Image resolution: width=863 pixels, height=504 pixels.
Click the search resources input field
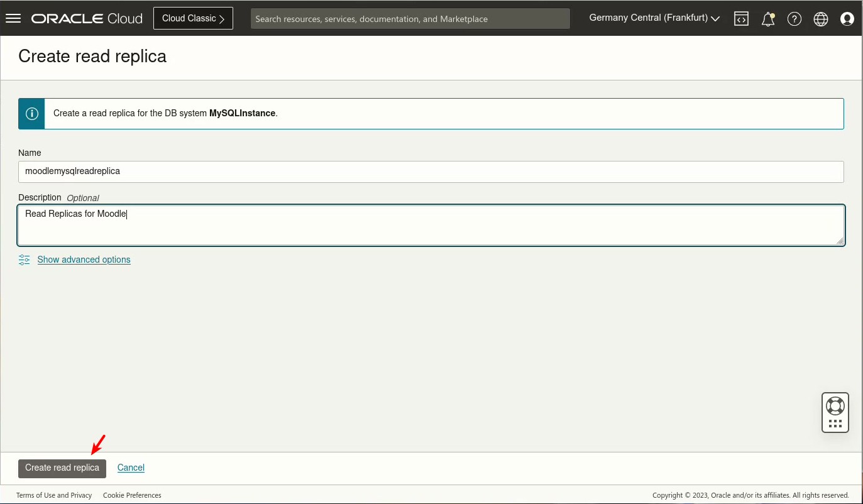[410, 19]
